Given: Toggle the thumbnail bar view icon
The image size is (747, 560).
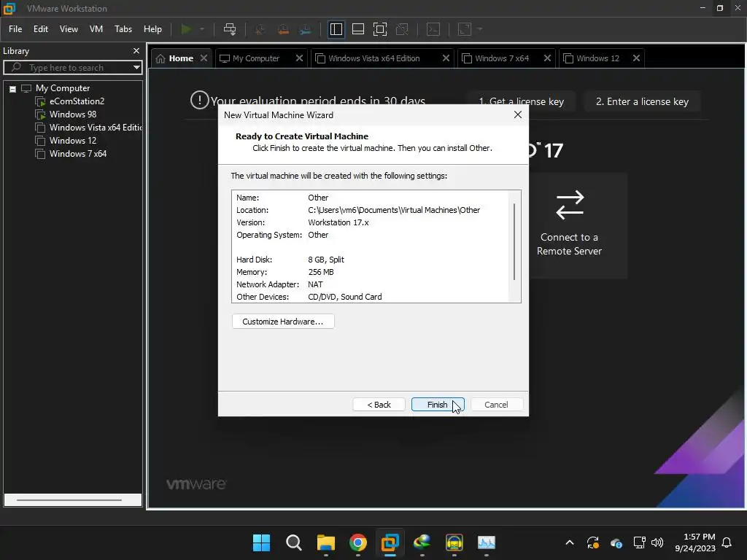Looking at the screenshot, I should [x=357, y=29].
